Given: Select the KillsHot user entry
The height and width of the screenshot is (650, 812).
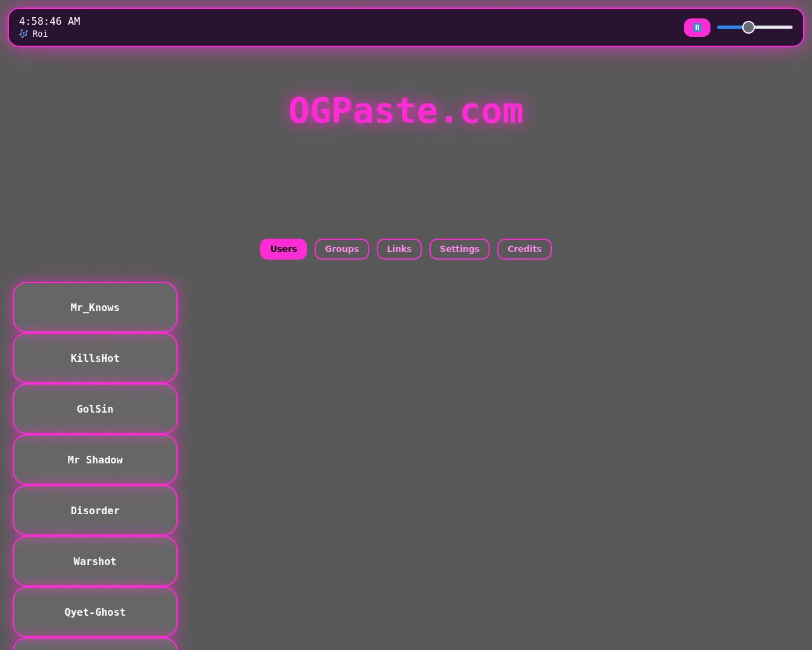Looking at the screenshot, I should coord(95,358).
